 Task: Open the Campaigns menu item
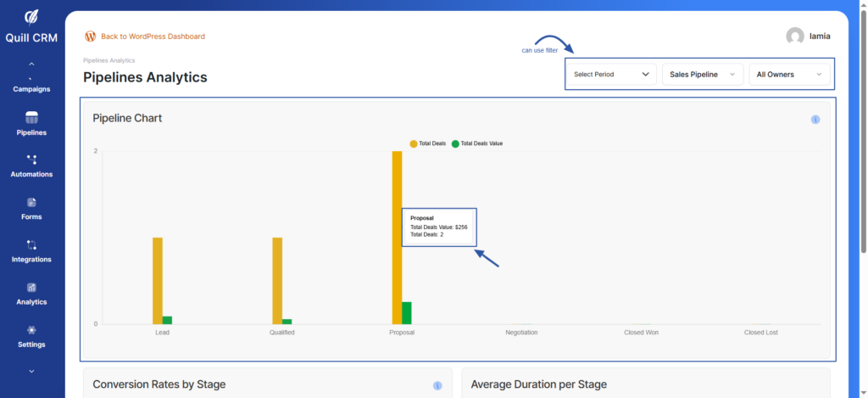click(x=32, y=89)
